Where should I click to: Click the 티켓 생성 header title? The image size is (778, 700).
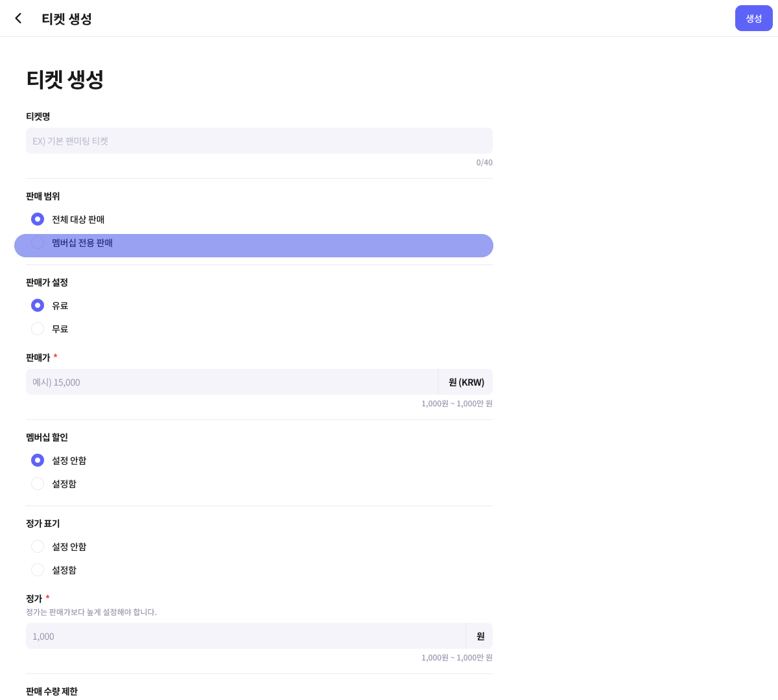click(66, 19)
